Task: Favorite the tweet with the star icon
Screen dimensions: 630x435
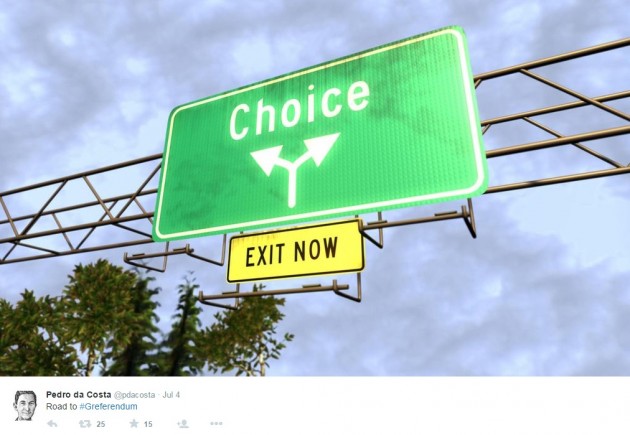Action: (134, 423)
